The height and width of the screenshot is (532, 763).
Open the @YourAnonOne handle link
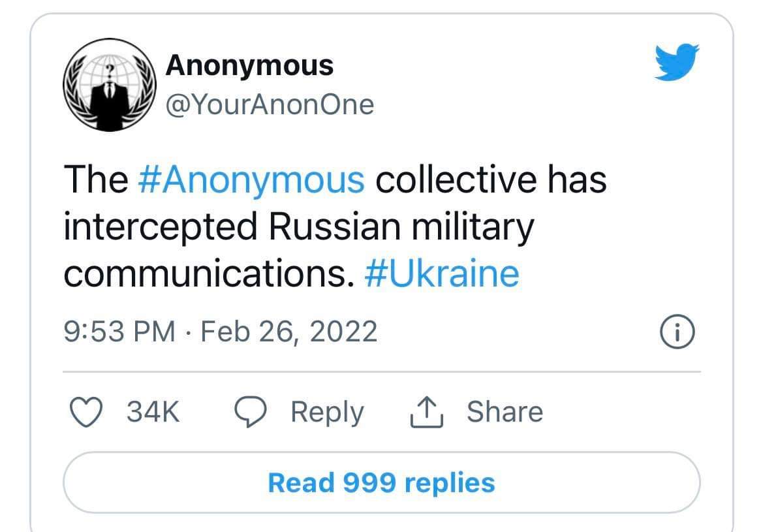[x=270, y=104]
